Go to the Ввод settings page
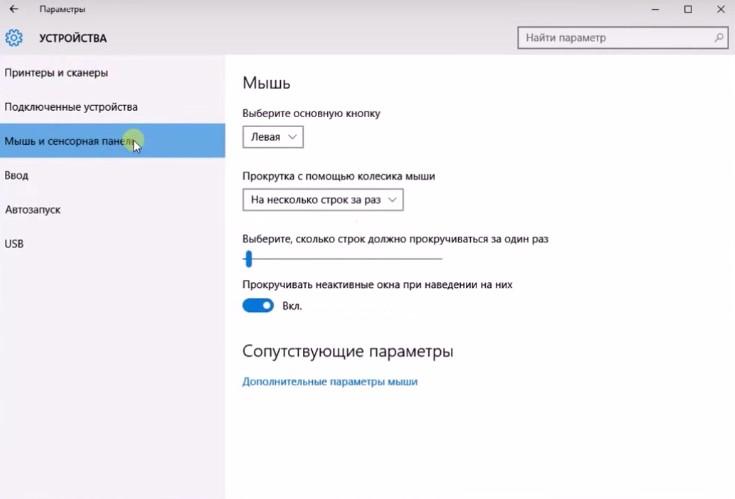The image size is (735, 499). [17, 175]
